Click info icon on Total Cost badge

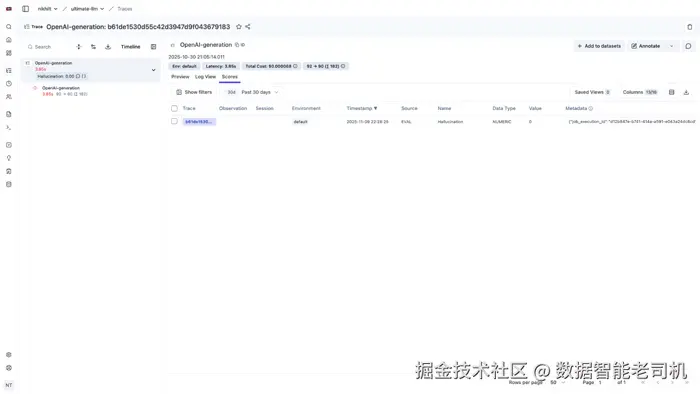click(x=295, y=66)
